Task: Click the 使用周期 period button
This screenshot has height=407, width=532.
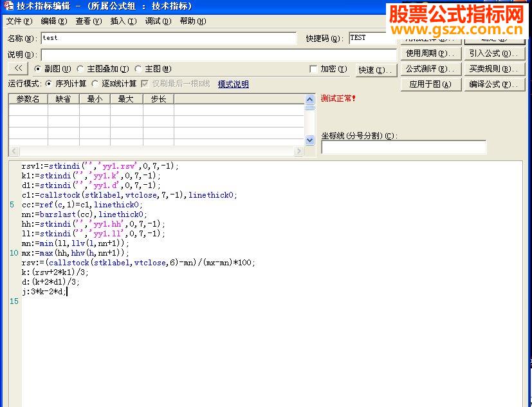Action: coord(429,53)
